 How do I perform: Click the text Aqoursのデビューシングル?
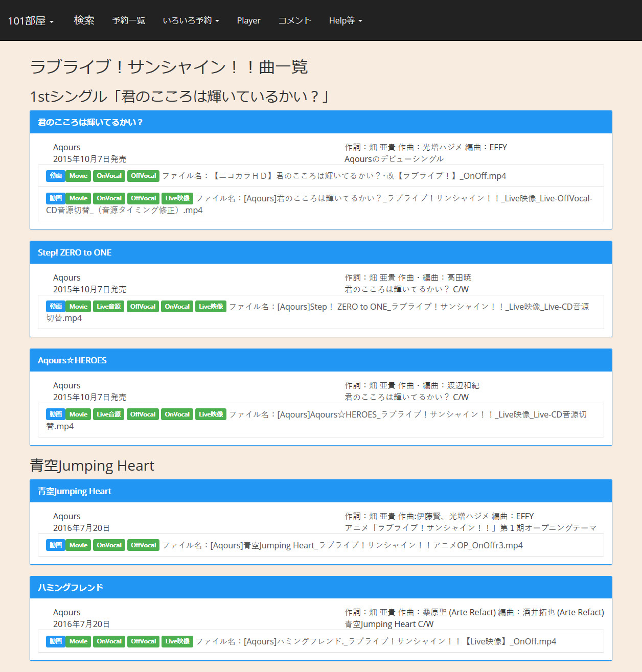pos(394,159)
